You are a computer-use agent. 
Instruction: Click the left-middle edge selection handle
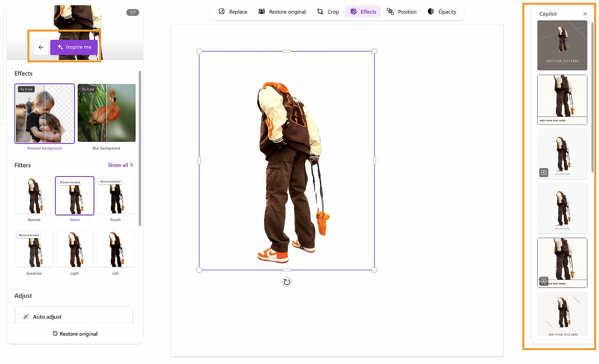pos(199,160)
